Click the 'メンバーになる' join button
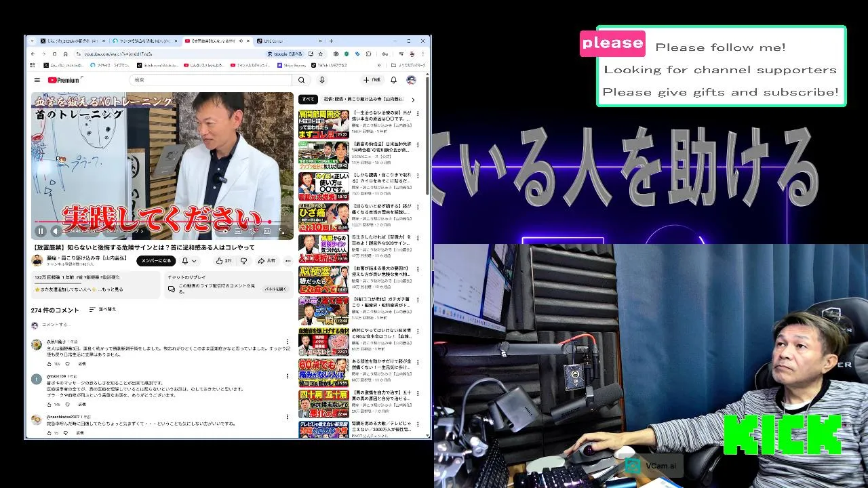Image resolution: width=868 pixels, height=488 pixels. [156, 261]
